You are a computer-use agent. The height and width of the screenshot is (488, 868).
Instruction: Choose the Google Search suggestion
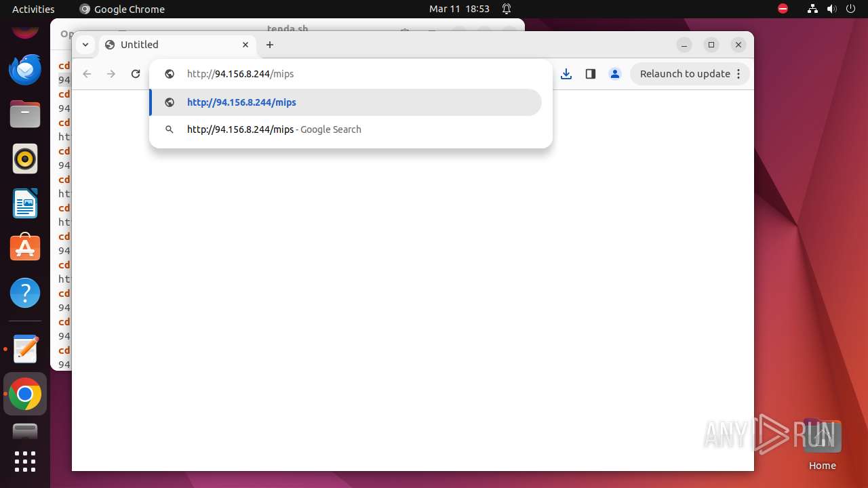pos(346,129)
